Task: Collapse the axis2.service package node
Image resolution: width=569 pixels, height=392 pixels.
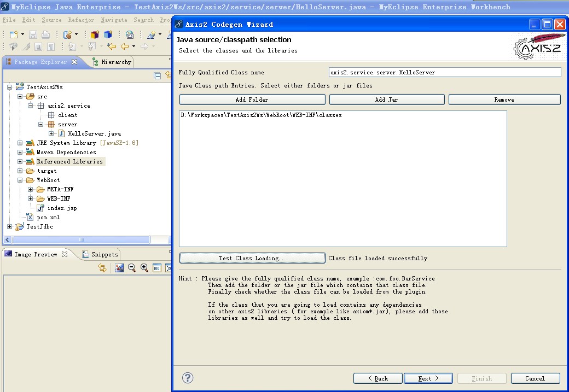Action: (x=31, y=106)
